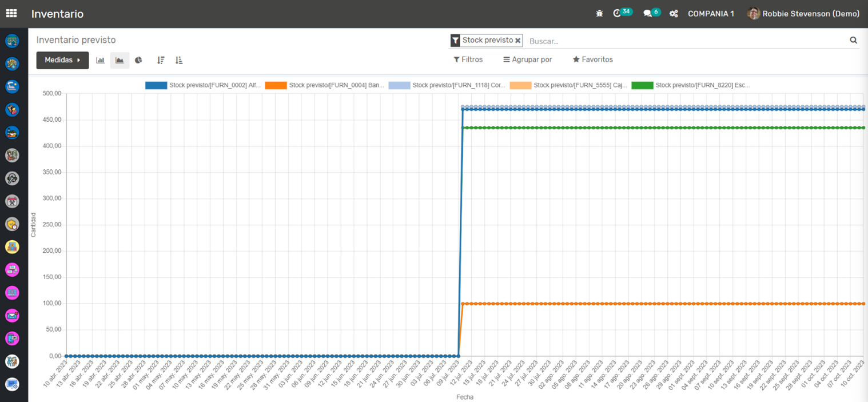868x402 pixels.
Task: Click the search magnifier icon
Action: point(853,40)
